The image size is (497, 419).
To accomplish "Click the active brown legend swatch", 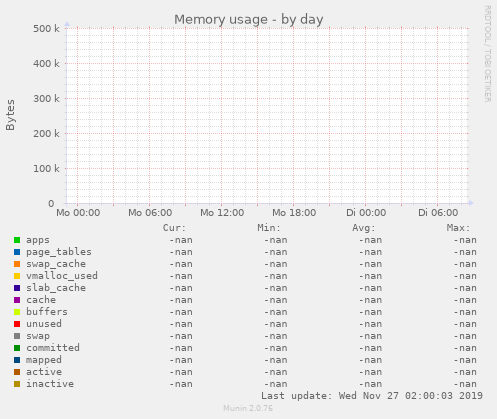I will [17, 372].
